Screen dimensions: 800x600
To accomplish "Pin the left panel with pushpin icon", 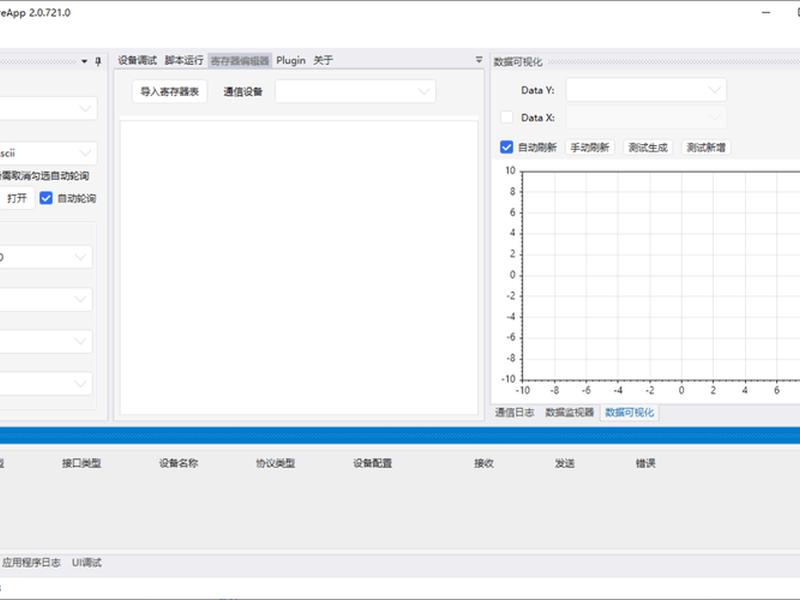I will (x=98, y=61).
